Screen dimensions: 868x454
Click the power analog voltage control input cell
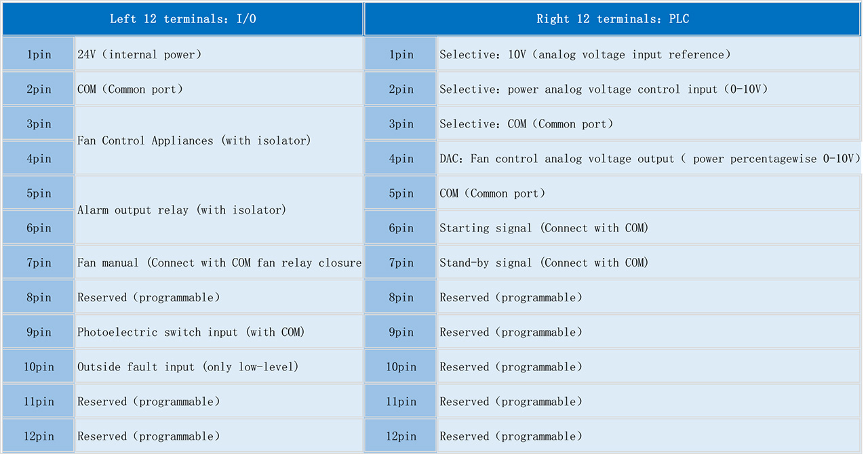point(648,89)
